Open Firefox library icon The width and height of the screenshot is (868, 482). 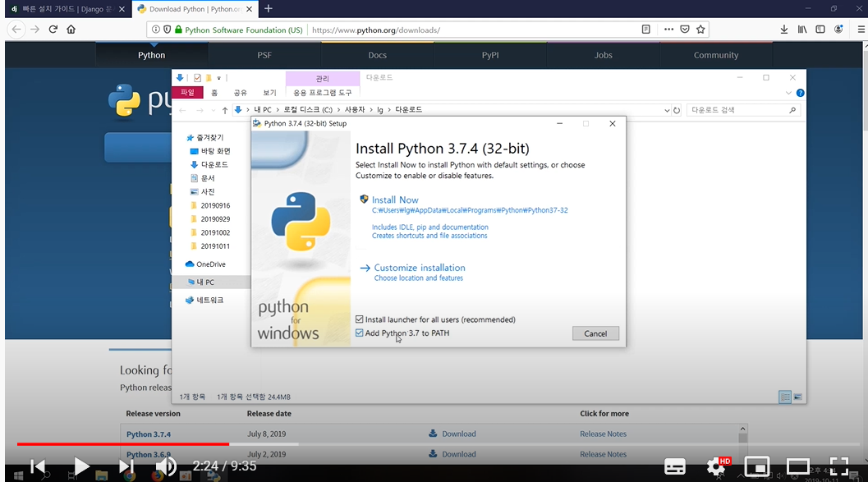pyautogui.click(x=802, y=30)
